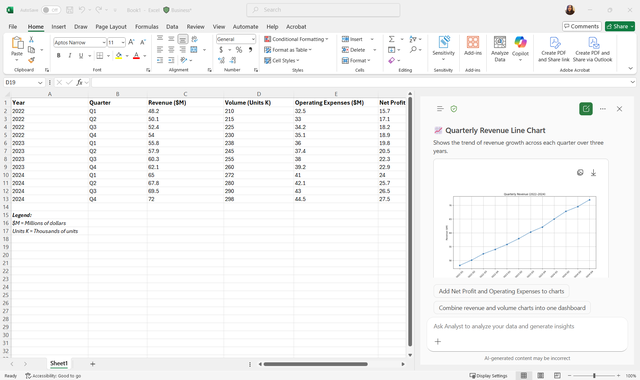This screenshot has width=640, height=380.
Task: Open the Name Box dropdown arrow
Action: 40,82
